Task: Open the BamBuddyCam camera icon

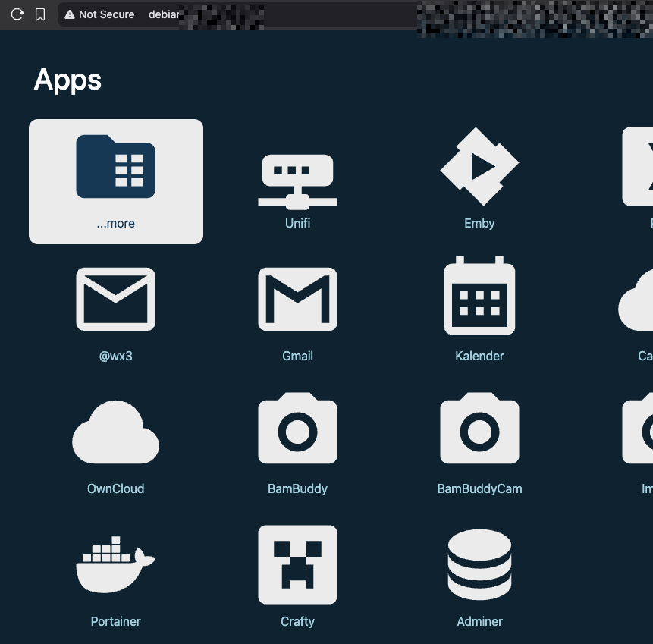Action: (x=479, y=428)
